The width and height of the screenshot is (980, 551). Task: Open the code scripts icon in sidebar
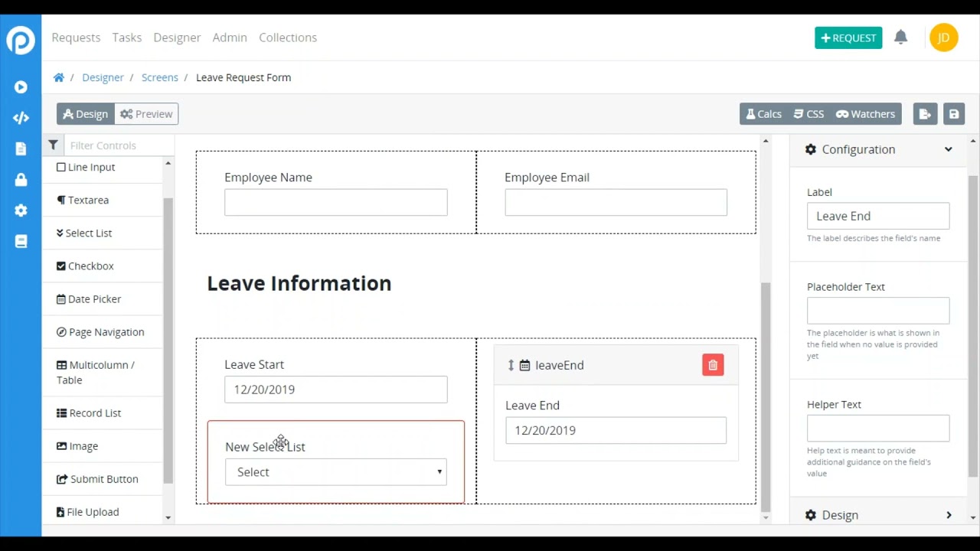(21, 118)
